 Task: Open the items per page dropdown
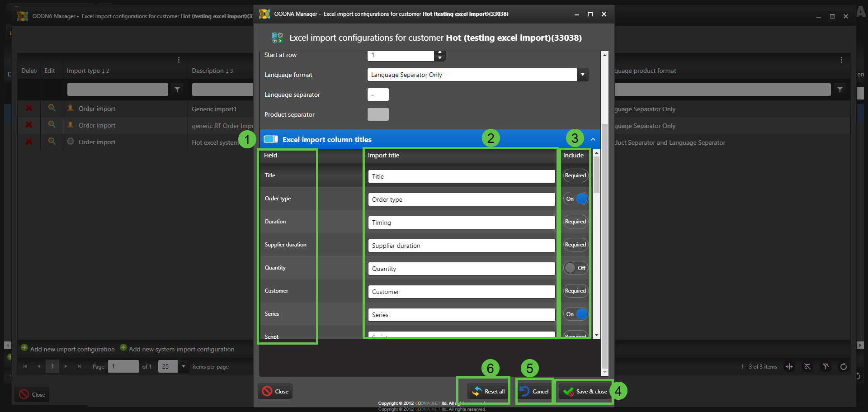tap(184, 366)
